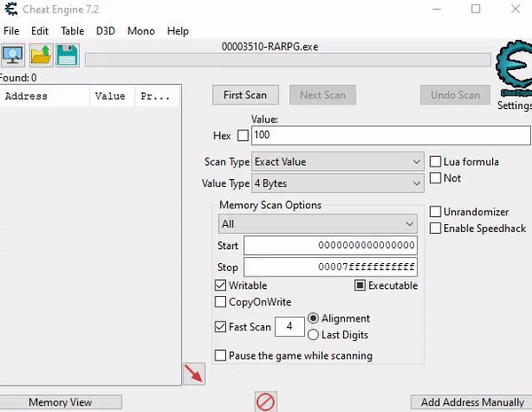Click the Start address field
532x412 pixels.
click(x=331, y=245)
